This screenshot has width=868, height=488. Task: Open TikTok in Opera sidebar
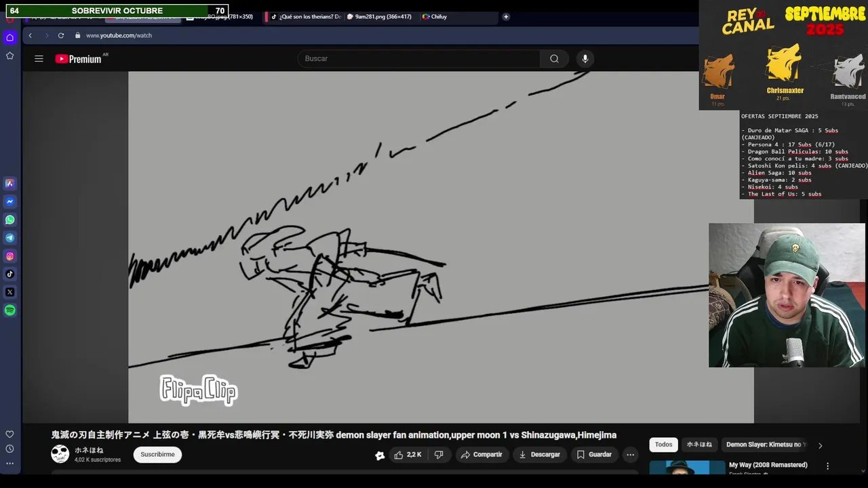[x=9, y=274]
